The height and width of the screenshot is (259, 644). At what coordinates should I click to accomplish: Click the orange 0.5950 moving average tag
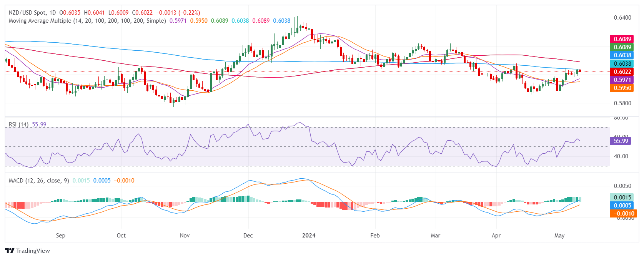pos(622,88)
